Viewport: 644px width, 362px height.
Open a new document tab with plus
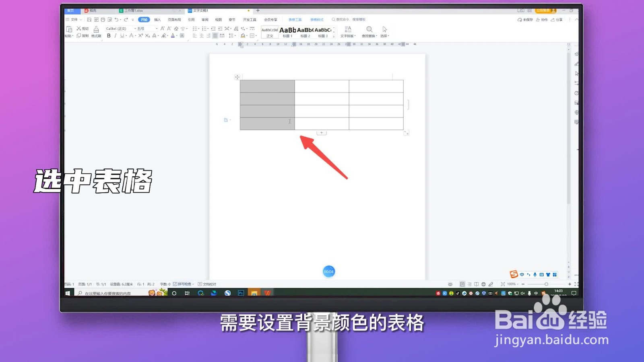[x=258, y=10]
